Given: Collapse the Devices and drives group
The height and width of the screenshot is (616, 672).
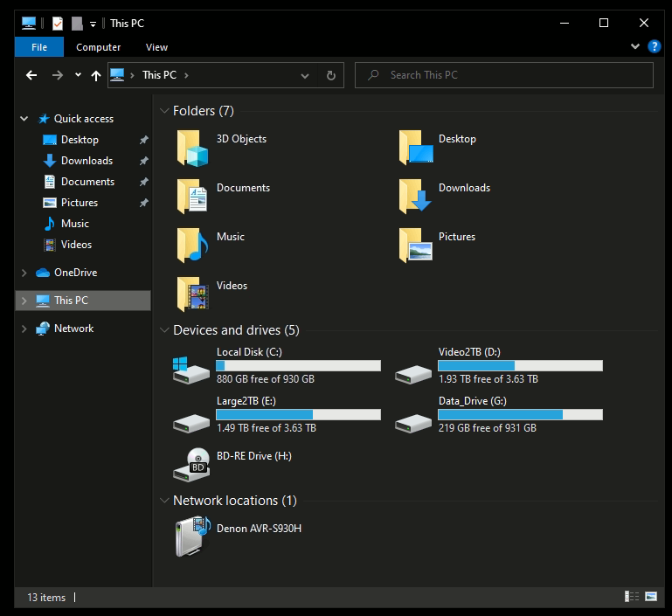Looking at the screenshot, I should tap(163, 330).
